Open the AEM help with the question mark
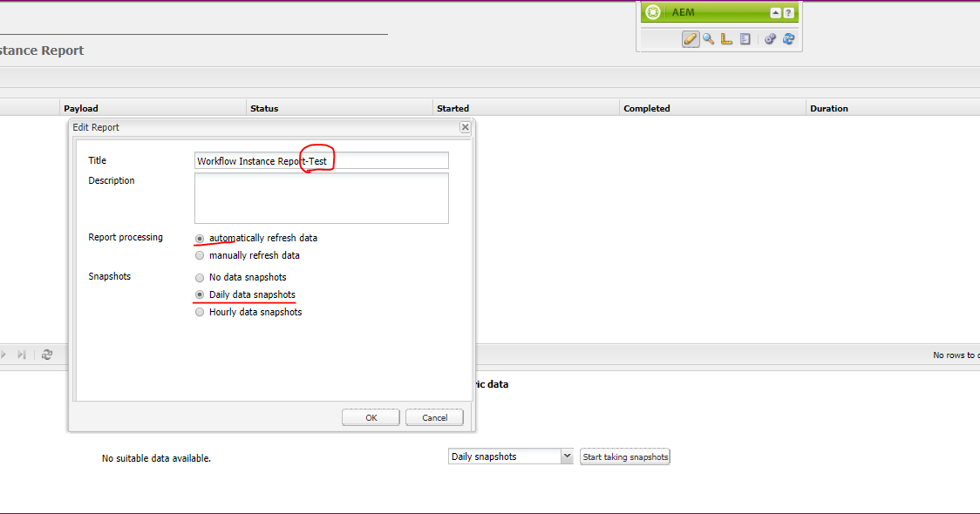The height and width of the screenshot is (514, 980). coord(787,12)
